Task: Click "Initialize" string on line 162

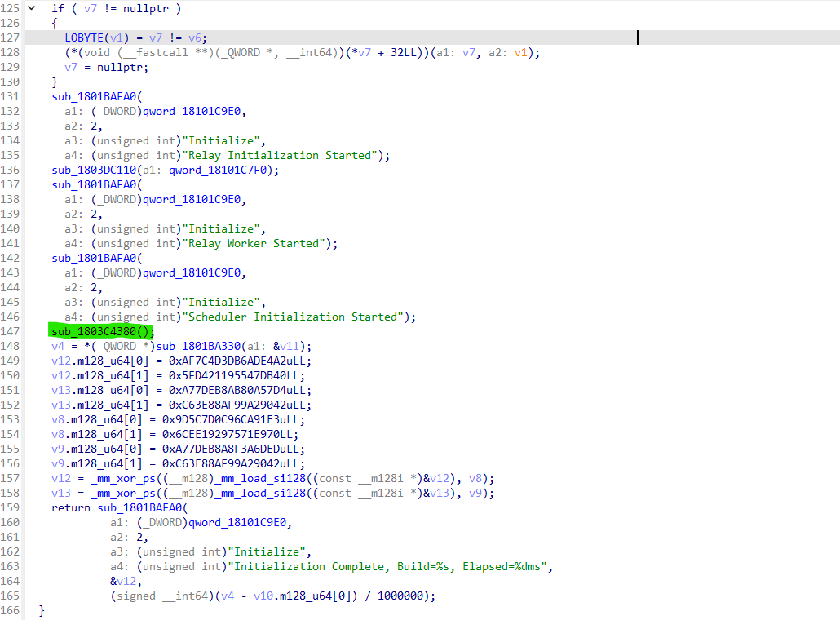Action: pos(267,552)
